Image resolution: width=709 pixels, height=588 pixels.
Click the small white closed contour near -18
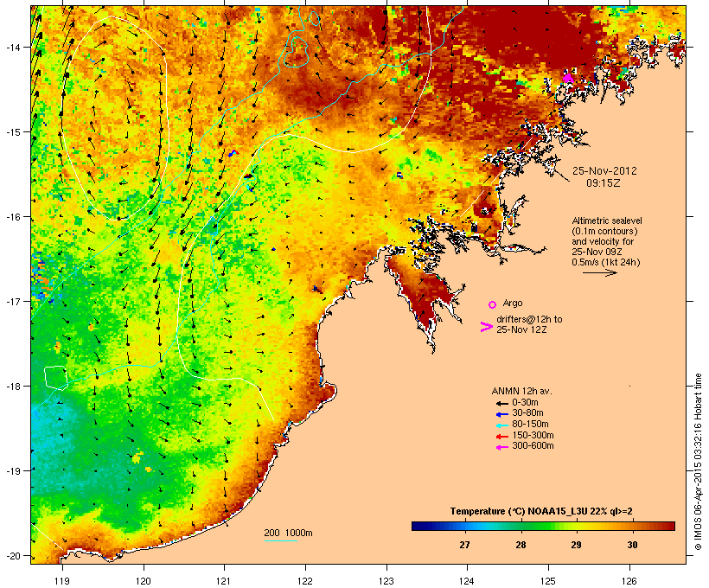pyautogui.click(x=56, y=378)
